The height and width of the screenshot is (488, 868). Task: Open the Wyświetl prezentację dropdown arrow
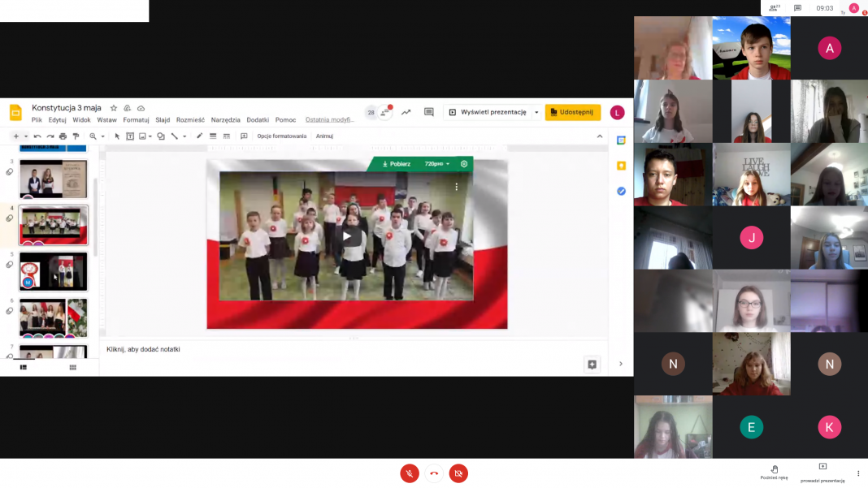pos(536,112)
